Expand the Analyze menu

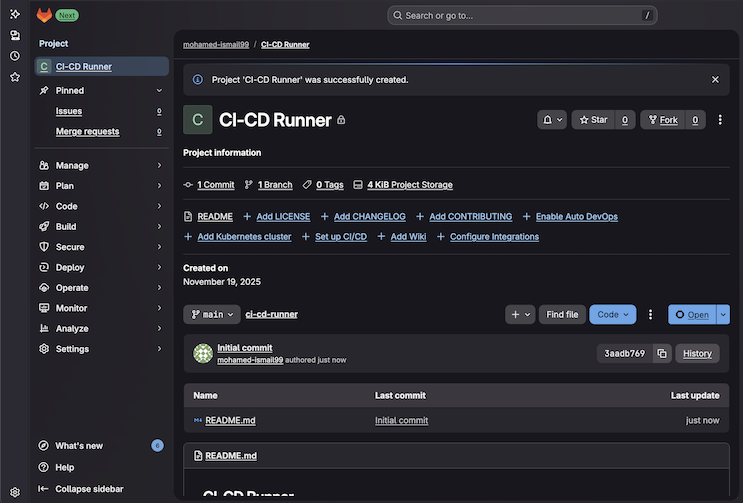101,328
